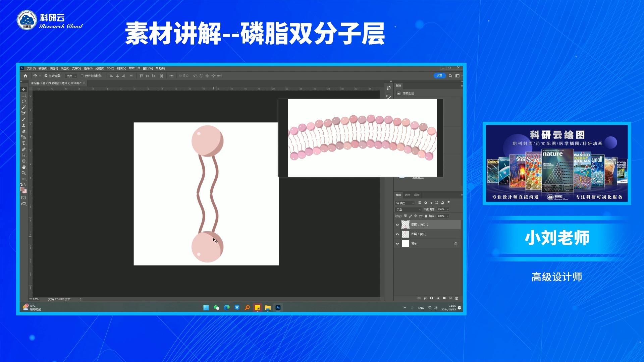Click the background color swatch
The width and height of the screenshot is (644, 362).
point(25,192)
